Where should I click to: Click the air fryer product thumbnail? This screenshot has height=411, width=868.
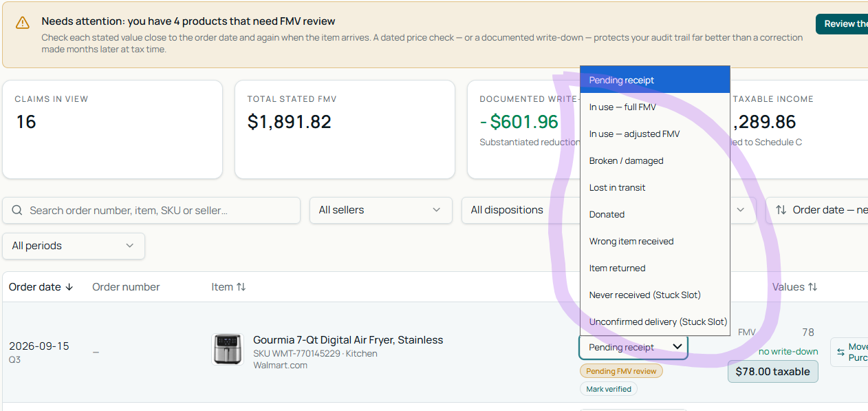tap(227, 350)
